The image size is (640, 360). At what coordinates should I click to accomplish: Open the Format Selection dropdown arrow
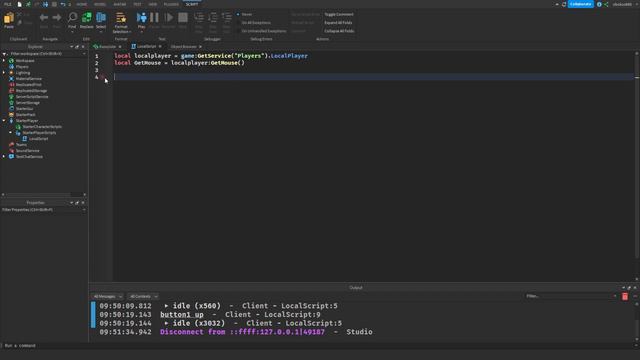pos(130,31)
